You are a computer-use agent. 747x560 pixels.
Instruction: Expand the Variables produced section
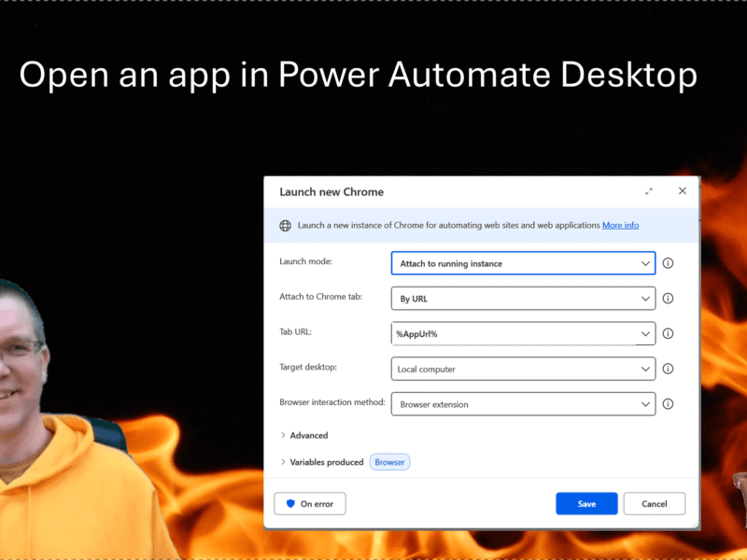point(322,462)
